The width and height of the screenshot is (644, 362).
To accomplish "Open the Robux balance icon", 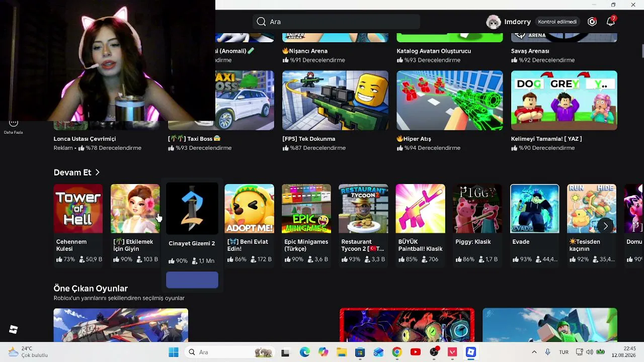I will click(592, 22).
